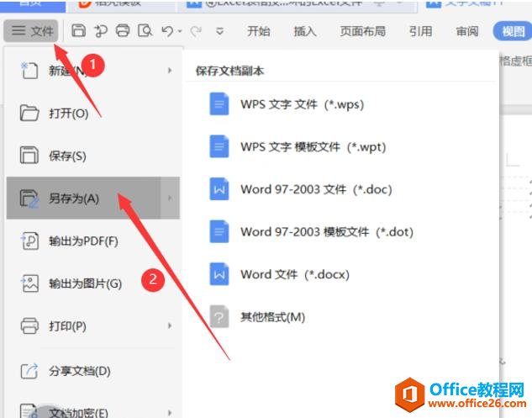Choose 打印(P) in the file menu

93,326
